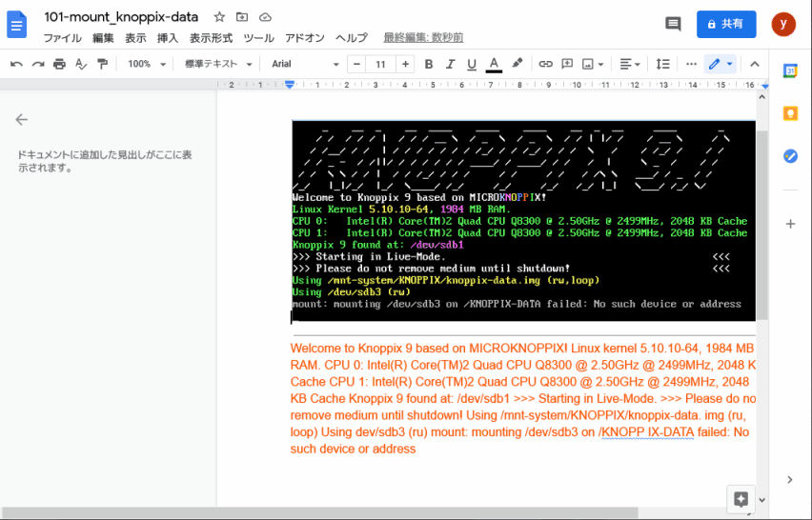Viewport: 812px width, 520px height.
Task: Click the horizontal scrollbar at the bottom
Action: click(x=319, y=512)
